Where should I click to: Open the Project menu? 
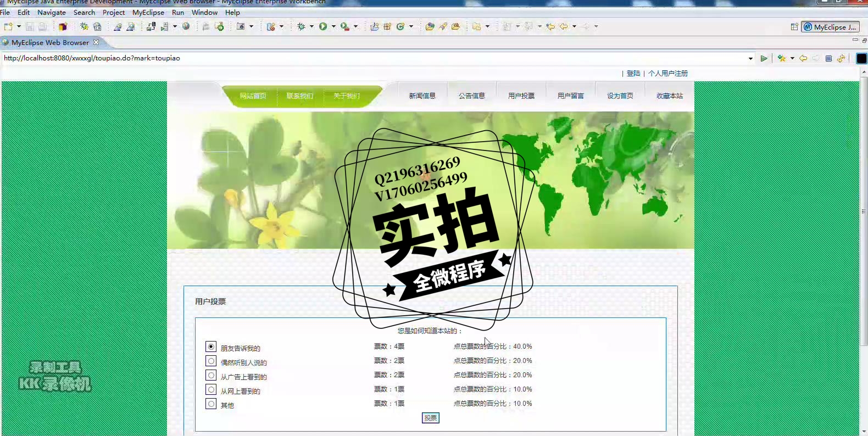114,12
